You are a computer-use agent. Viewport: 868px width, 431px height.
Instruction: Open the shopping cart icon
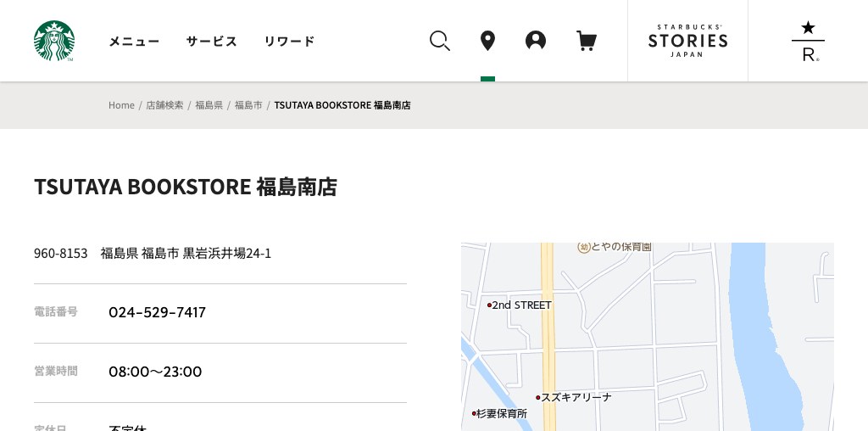tap(587, 41)
